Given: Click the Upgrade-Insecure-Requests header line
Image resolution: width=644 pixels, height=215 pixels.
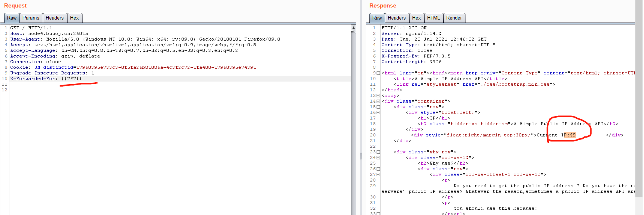Looking at the screenshot, I should click(x=52, y=73).
